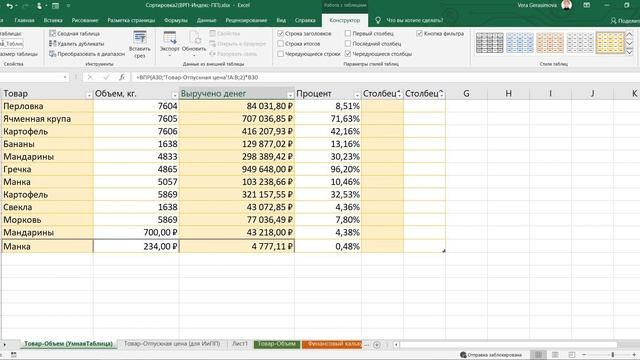Insert a slicer with Вставить срез
The height and width of the screenshot is (360, 640).
(x=140, y=44)
